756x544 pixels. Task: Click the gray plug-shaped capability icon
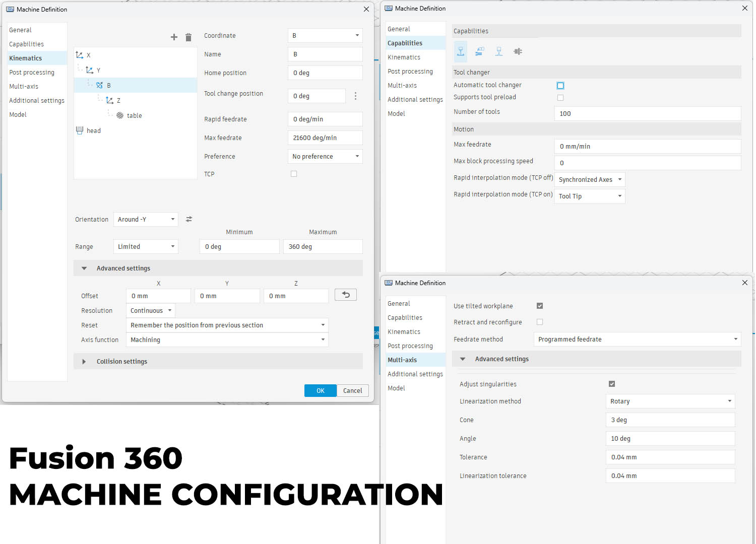[518, 51]
